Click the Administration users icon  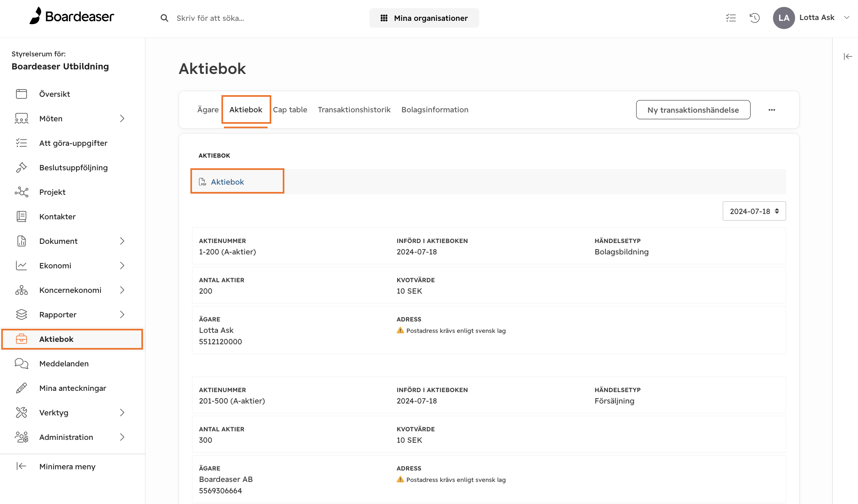click(21, 437)
